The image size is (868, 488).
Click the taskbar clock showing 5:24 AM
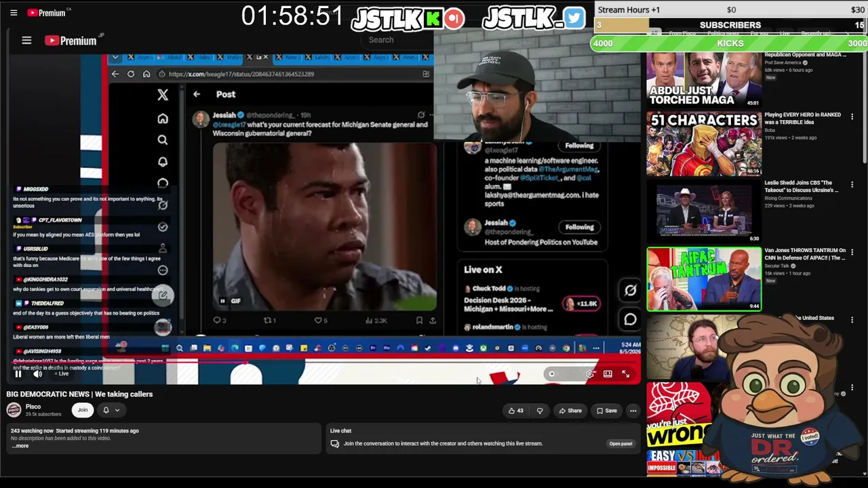tap(631, 348)
